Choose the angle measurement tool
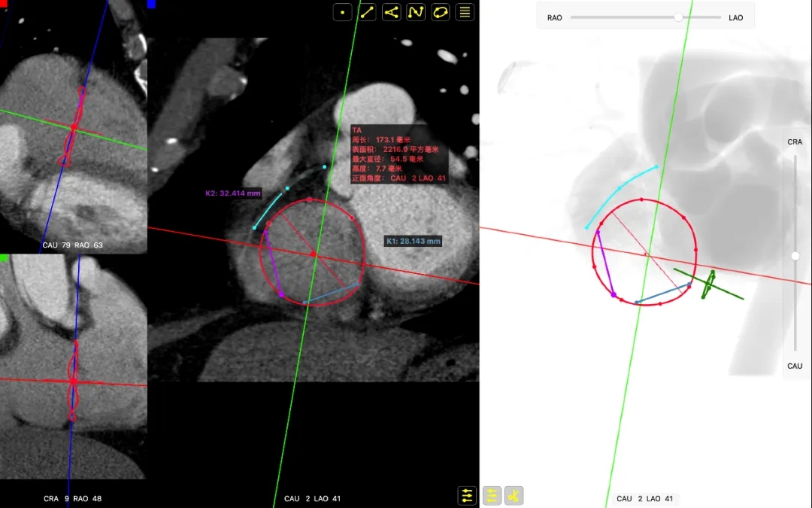Image resolution: width=812 pixels, height=508 pixels. pos(392,12)
